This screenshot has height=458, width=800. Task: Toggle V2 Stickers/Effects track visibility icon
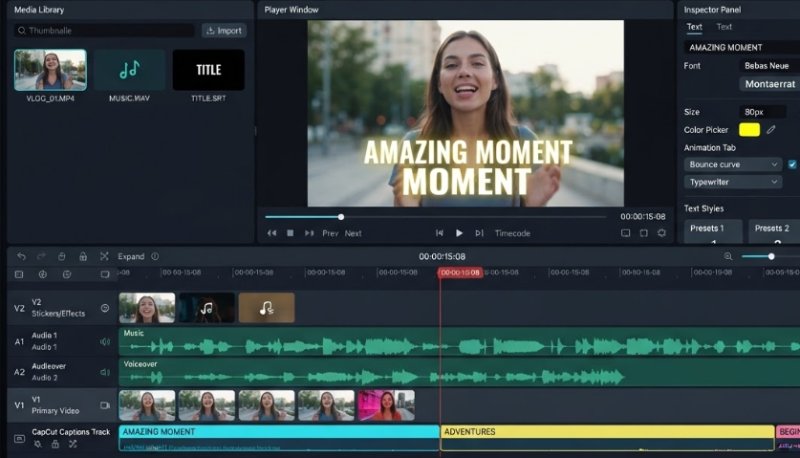(x=105, y=308)
